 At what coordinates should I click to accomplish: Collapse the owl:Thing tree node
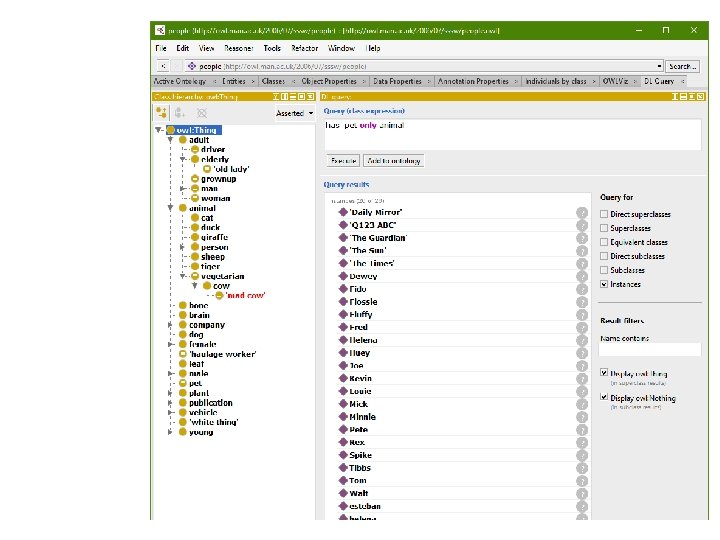158,130
